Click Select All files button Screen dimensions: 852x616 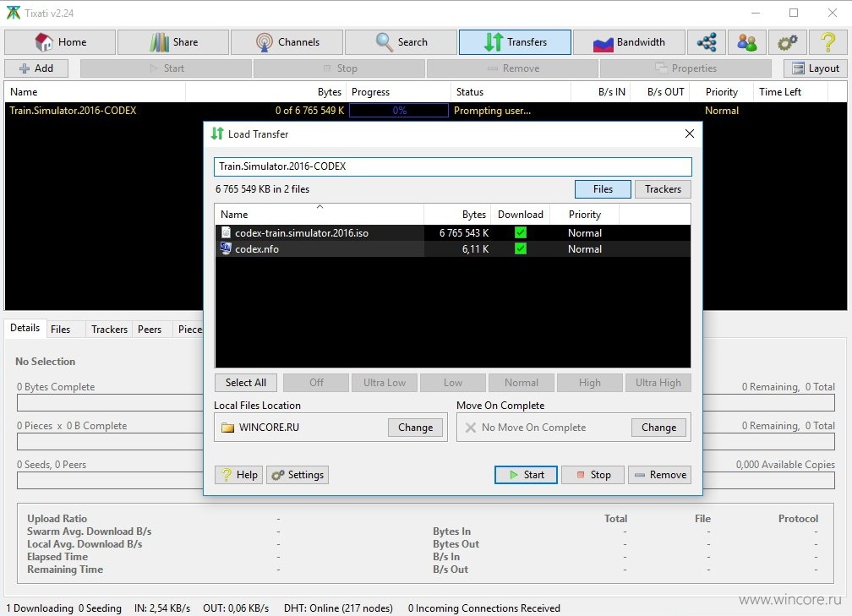(246, 383)
